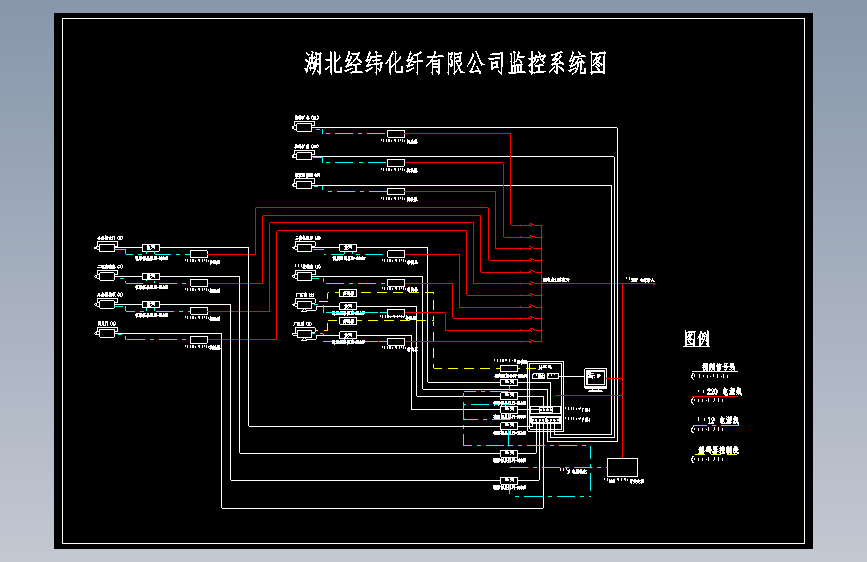
Task: Select the yellow-underlined control line legend entry
Action: point(715,454)
